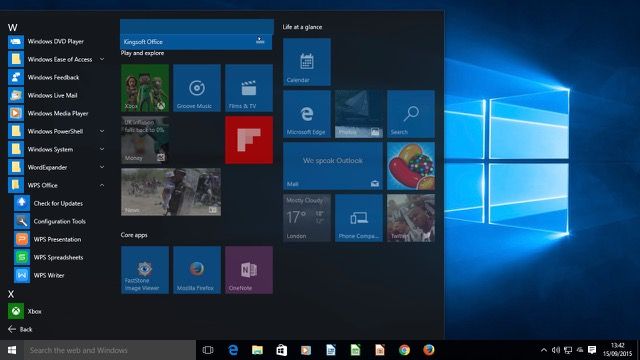Open the red Flipboard tile
The width and height of the screenshot is (640, 360).
point(249,140)
